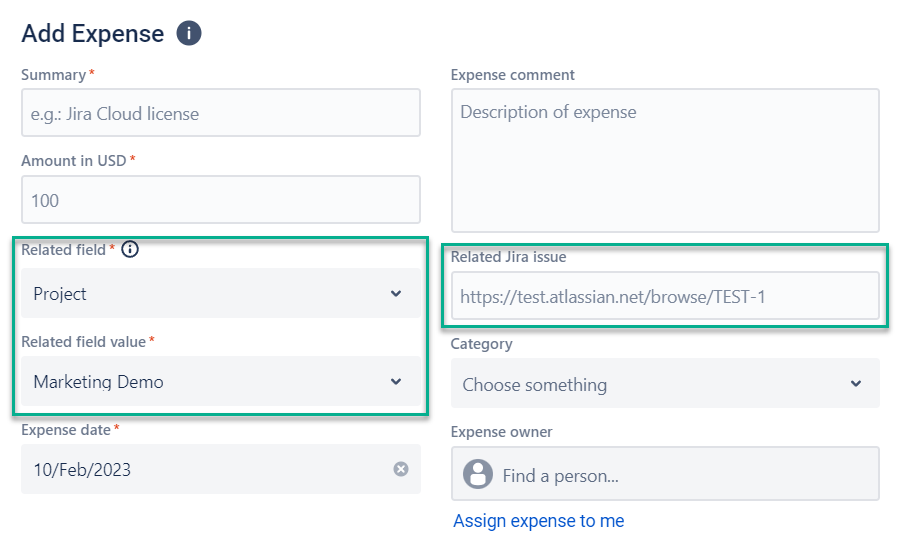Viewport: 908px width, 549px height.
Task: Open the Expense date field showing 10/Feb/2023
Action: tap(200, 469)
